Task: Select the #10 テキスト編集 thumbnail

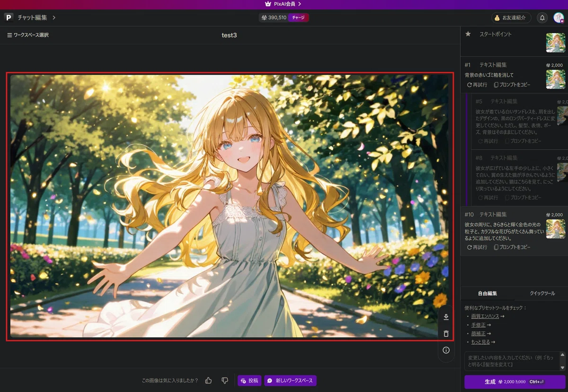Action: [555, 229]
